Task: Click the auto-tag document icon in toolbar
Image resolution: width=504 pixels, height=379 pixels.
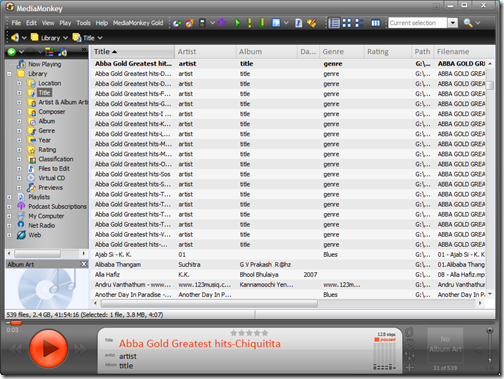Action: [299, 23]
